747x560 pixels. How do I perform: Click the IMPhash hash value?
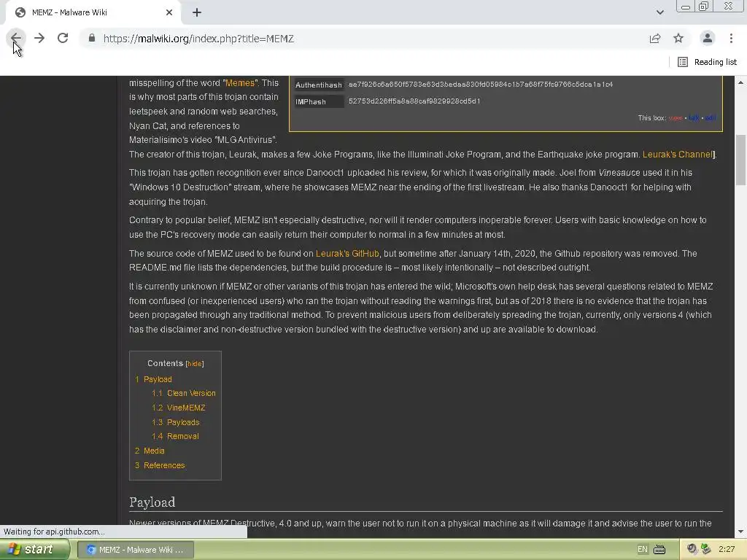(x=414, y=101)
